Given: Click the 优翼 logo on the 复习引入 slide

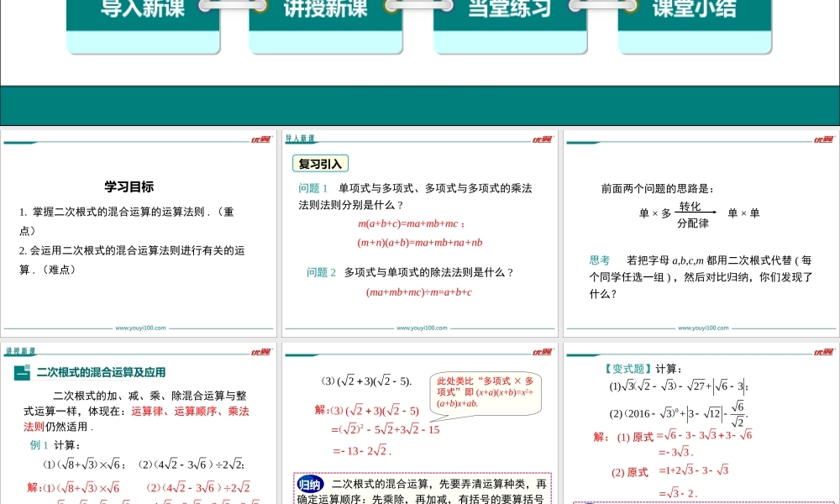Looking at the screenshot, I should (543, 139).
